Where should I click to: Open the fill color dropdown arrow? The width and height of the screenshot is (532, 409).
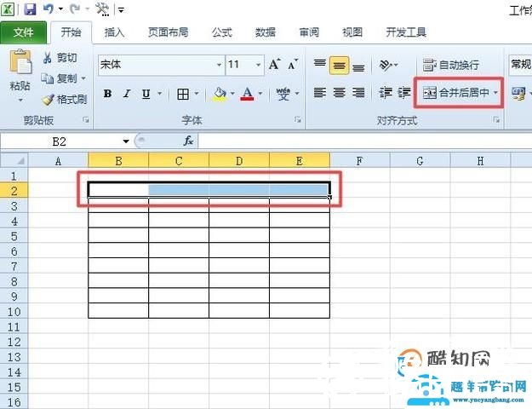click(232, 94)
